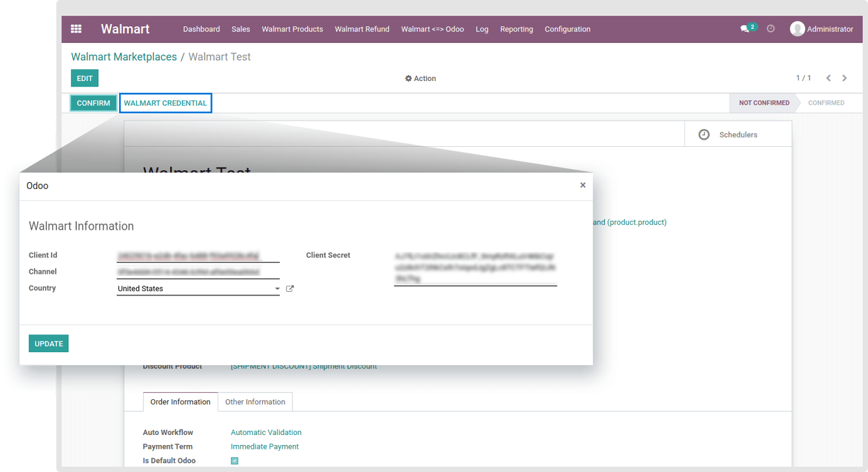Click the 'Auto Workflow' label

coord(168,432)
